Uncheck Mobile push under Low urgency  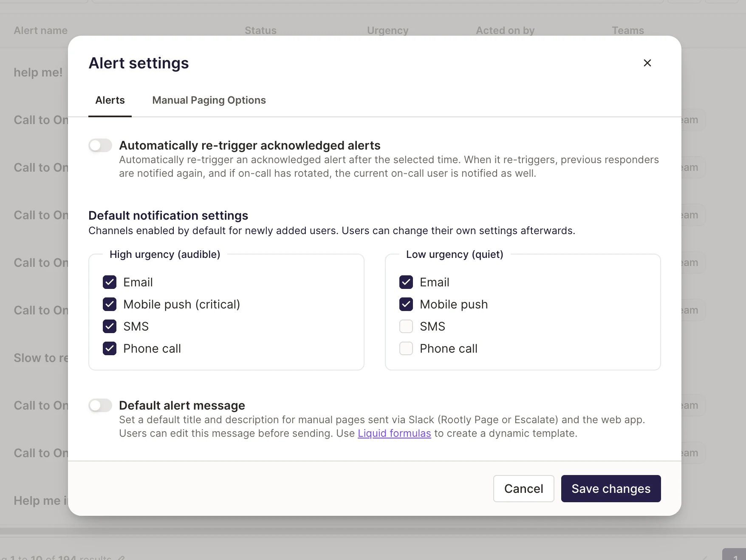click(x=406, y=304)
